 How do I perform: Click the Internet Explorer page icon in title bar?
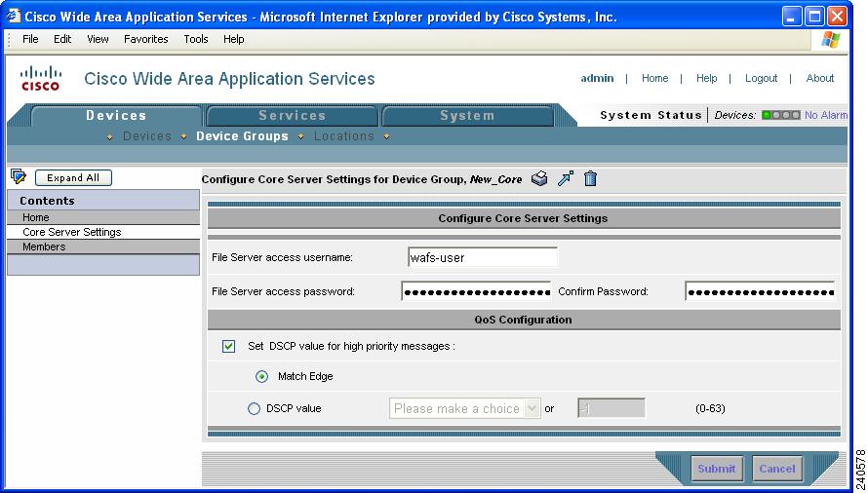pyautogui.click(x=14, y=16)
